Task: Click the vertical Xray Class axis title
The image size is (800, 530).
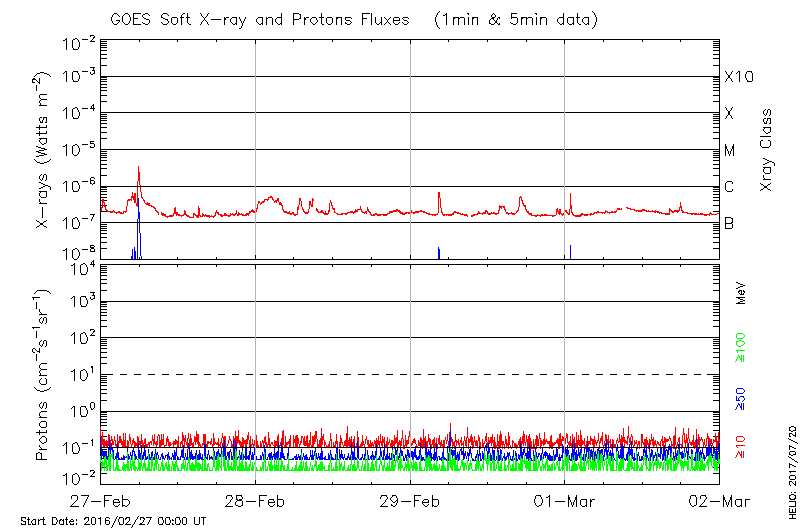Action: (767, 150)
